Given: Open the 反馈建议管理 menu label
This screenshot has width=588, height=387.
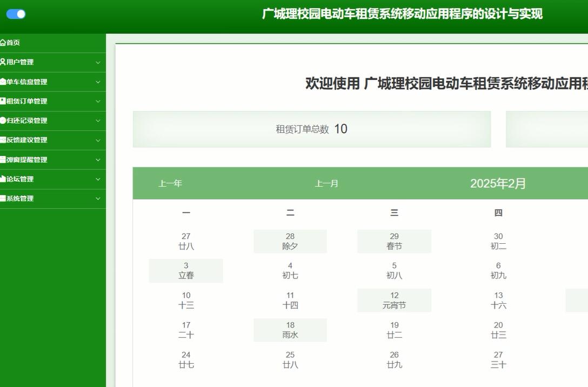Looking at the screenshot, I should pyautogui.click(x=26, y=140).
